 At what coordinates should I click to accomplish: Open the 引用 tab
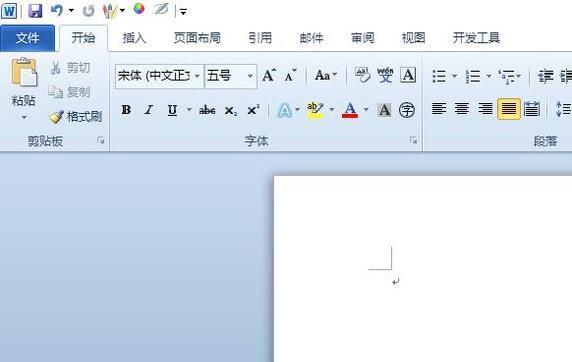260,38
